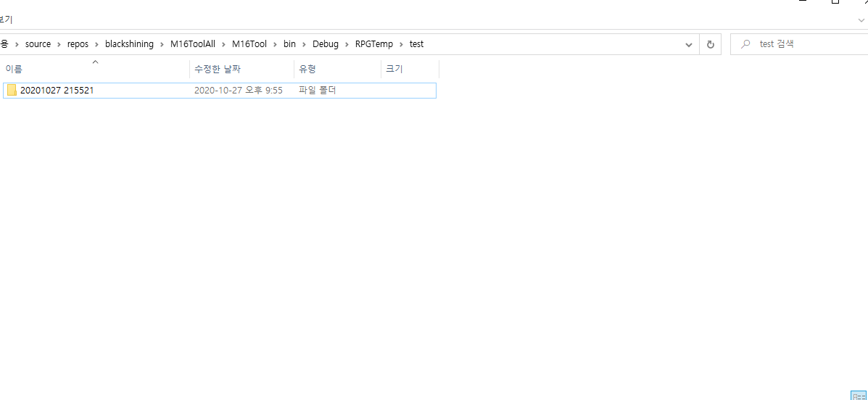
Task: Click the yellow folder icon of 20201027 215521
Action: [x=12, y=91]
